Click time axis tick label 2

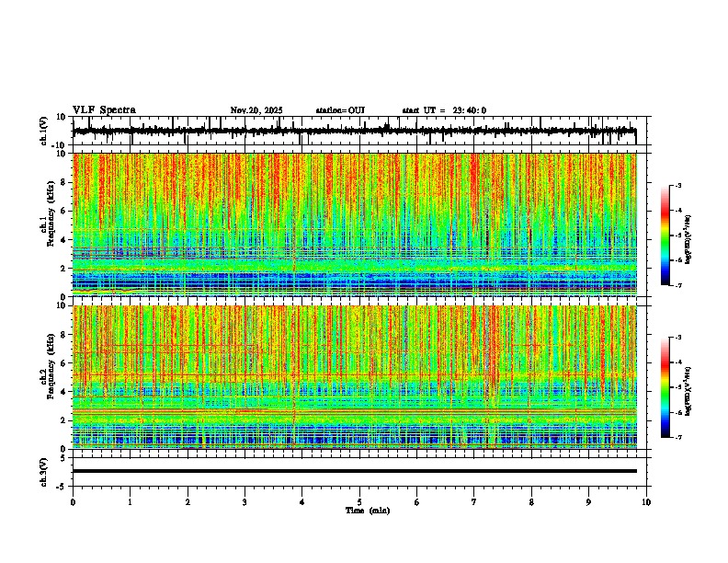[x=188, y=502]
